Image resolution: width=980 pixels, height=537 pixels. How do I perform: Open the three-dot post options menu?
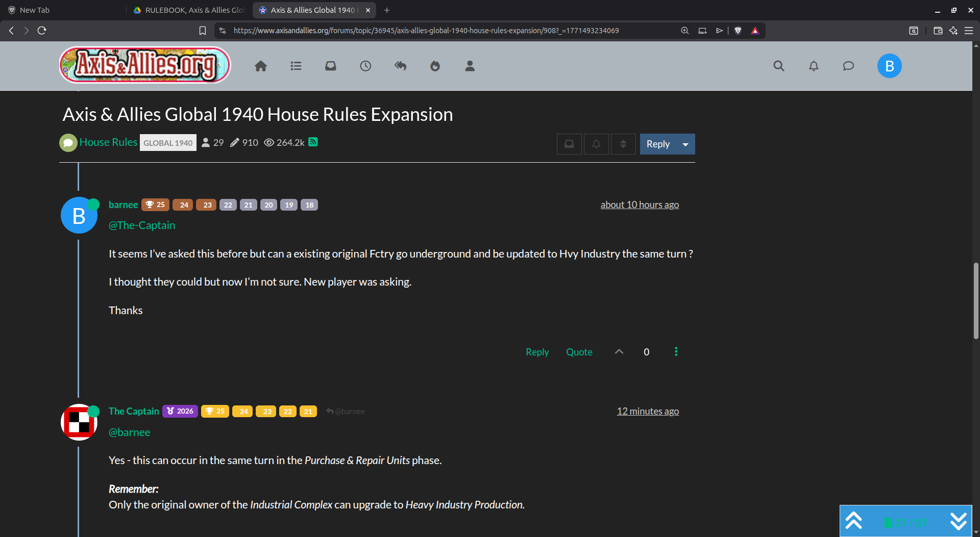pyautogui.click(x=676, y=351)
